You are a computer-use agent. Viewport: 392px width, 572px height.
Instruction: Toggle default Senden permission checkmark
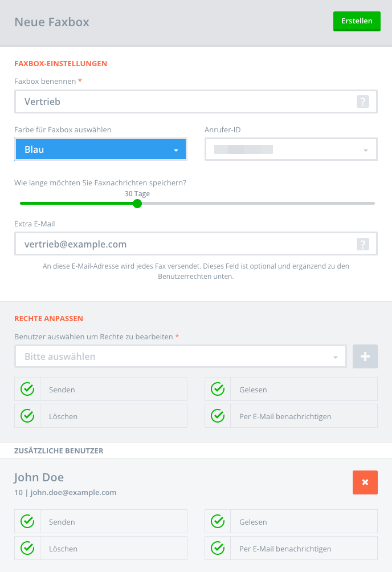(x=27, y=390)
